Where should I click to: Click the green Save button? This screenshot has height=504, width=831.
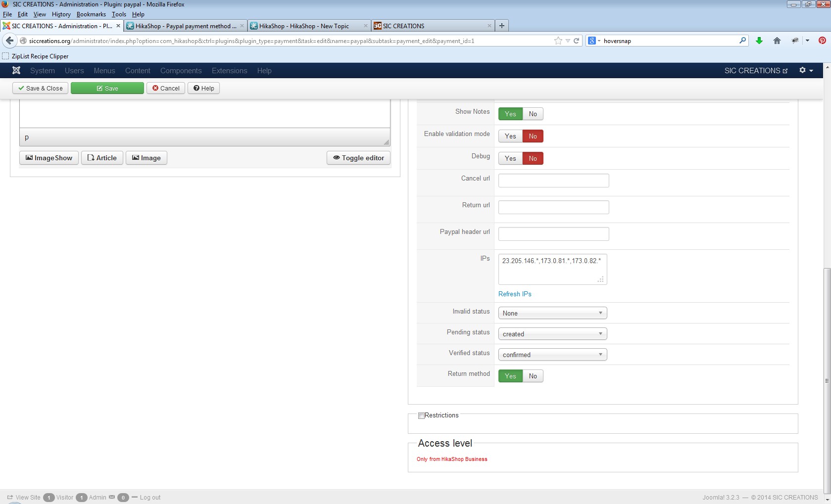107,88
